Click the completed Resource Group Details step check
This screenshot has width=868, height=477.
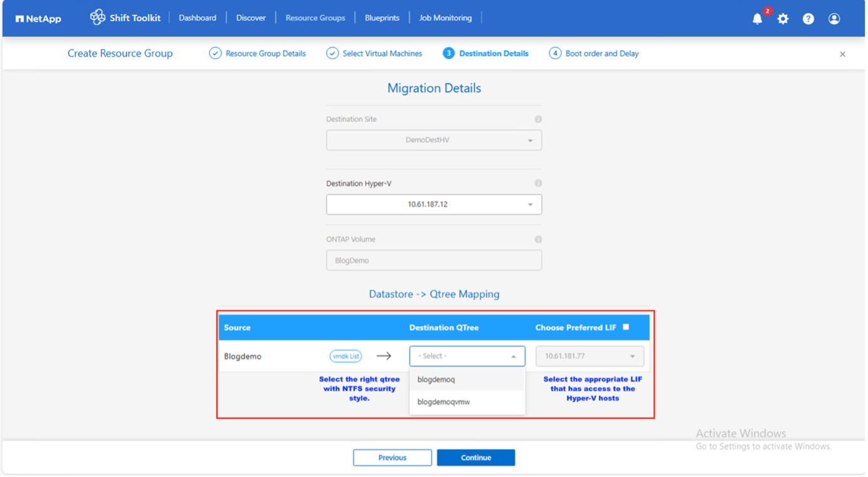tap(215, 53)
